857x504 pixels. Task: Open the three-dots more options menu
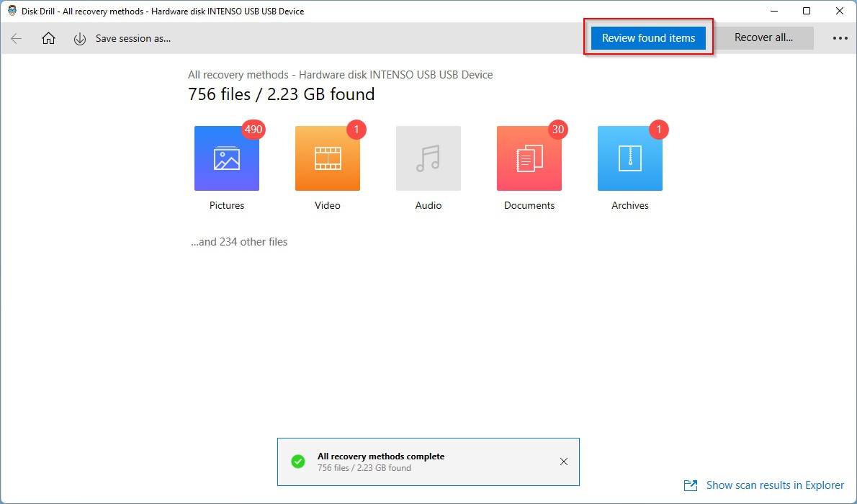pos(840,38)
